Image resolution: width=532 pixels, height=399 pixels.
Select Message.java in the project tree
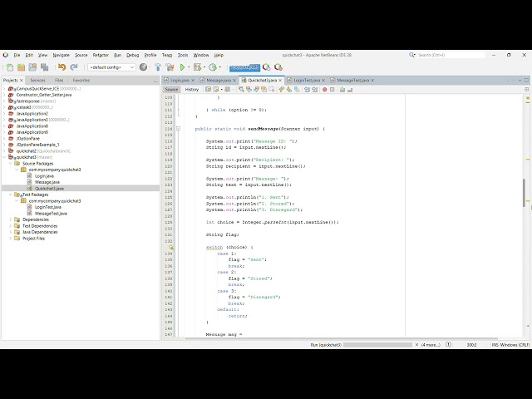pyautogui.click(x=47, y=182)
